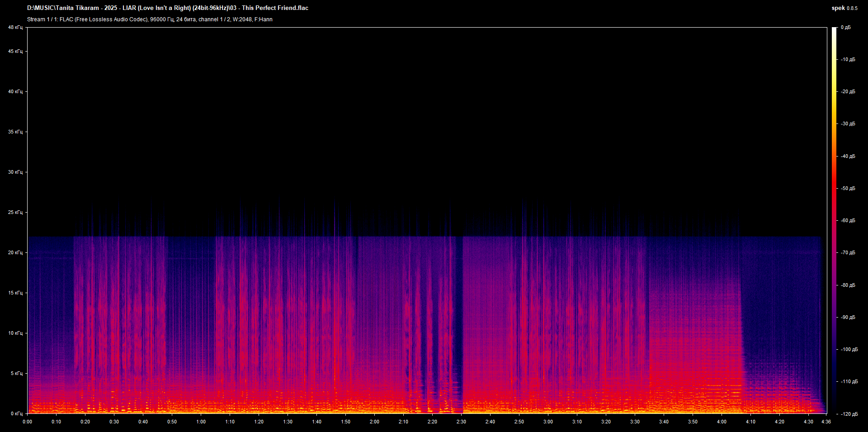868x432 pixels.
Task: Click the 3:40 time axis marker
Action: tap(664, 422)
